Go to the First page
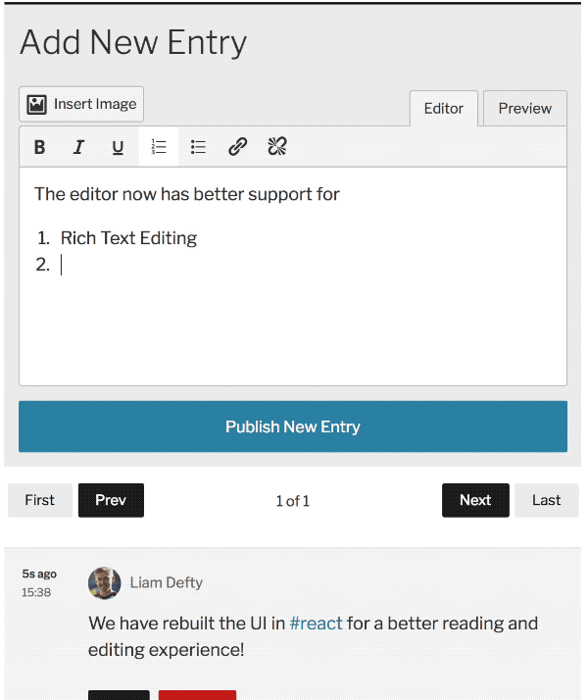Screen dimensions: 588x700 click(x=40, y=500)
